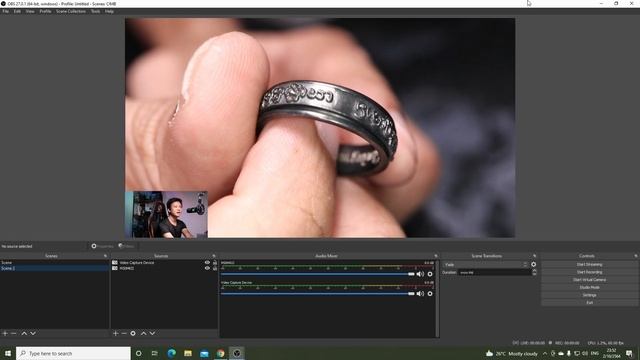This screenshot has width=640, height=360.
Task: Open the Fade transition dropdown
Action: pos(486,265)
